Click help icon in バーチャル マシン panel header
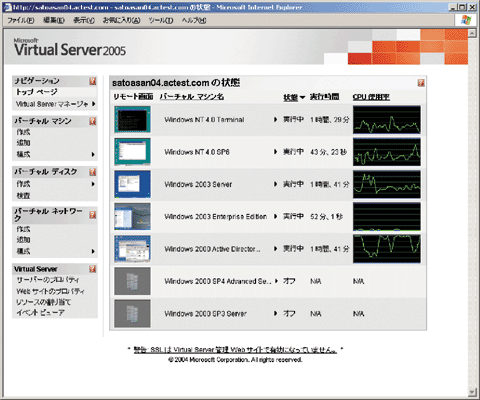480x400 pixels. pyautogui.click(x=93, y=121)
